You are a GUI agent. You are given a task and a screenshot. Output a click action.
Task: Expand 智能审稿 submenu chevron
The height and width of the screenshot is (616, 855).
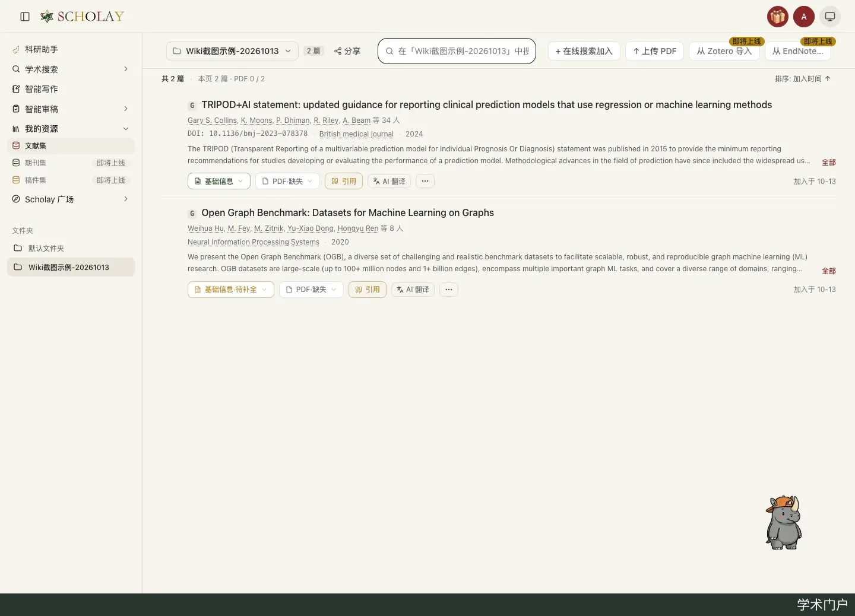[126, 109]
